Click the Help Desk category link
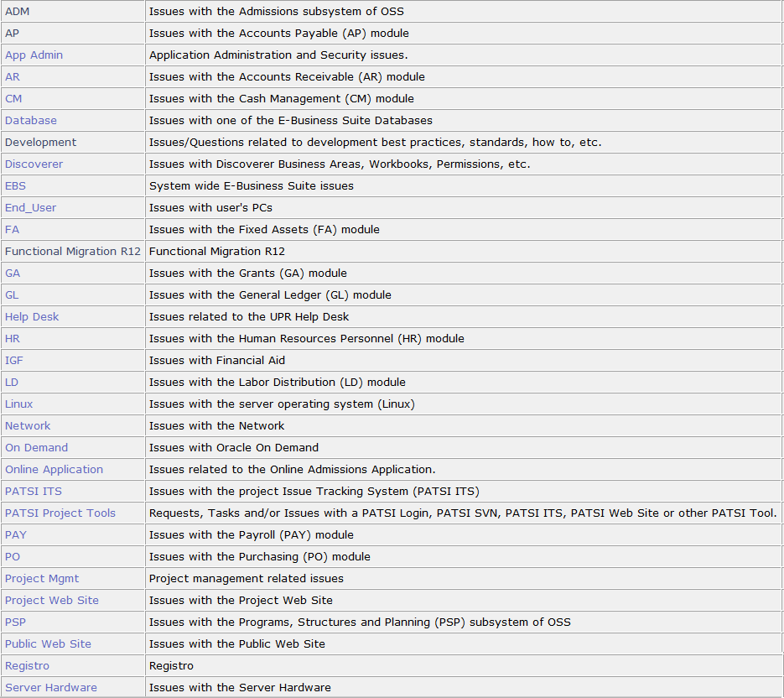The width and height of the screenshot is (784, 698). coord(32,317)
